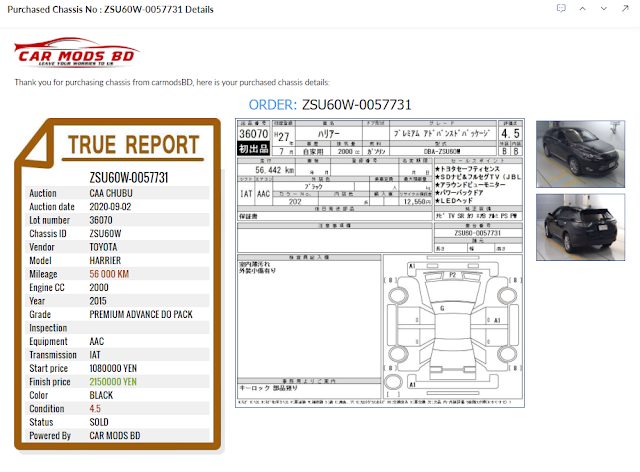Select mileage value '56 000 KM'

[109, 274]
